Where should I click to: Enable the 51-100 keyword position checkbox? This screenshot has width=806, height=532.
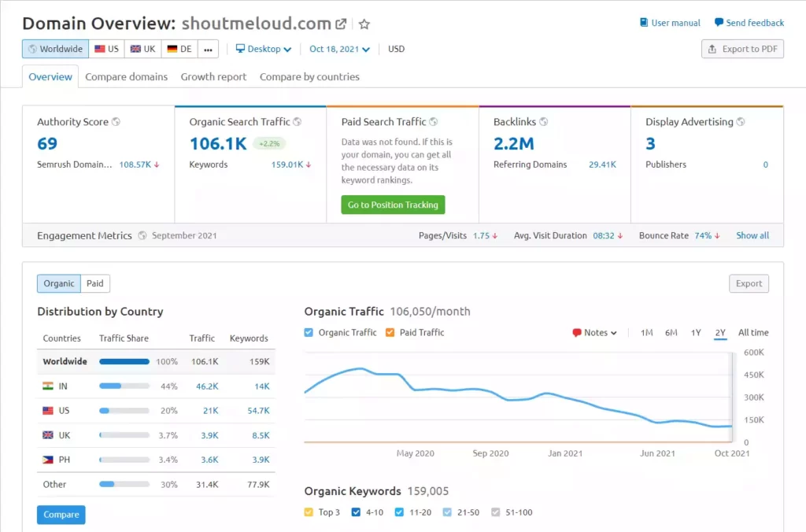click(x=497, y=511)
